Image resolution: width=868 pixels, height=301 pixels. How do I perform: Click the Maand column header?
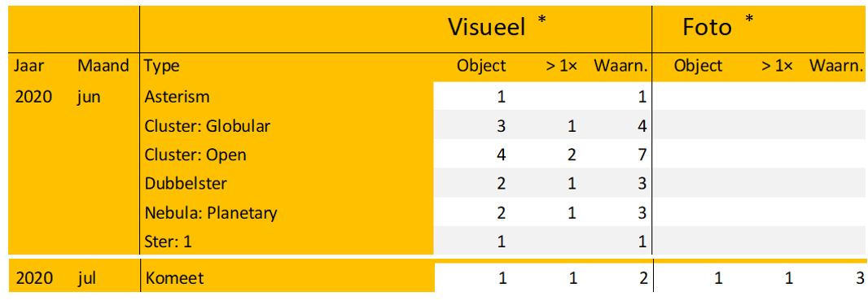103,66
